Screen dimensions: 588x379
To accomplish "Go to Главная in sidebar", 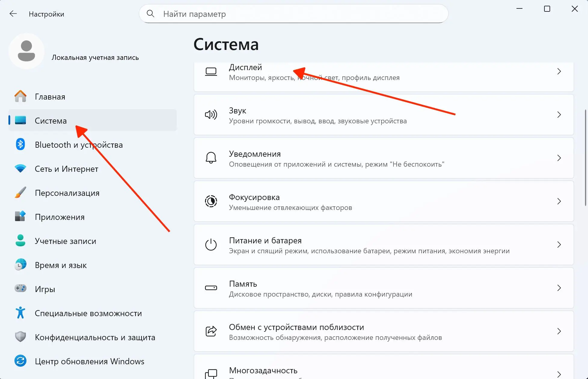I will click(x=93, y=97).
